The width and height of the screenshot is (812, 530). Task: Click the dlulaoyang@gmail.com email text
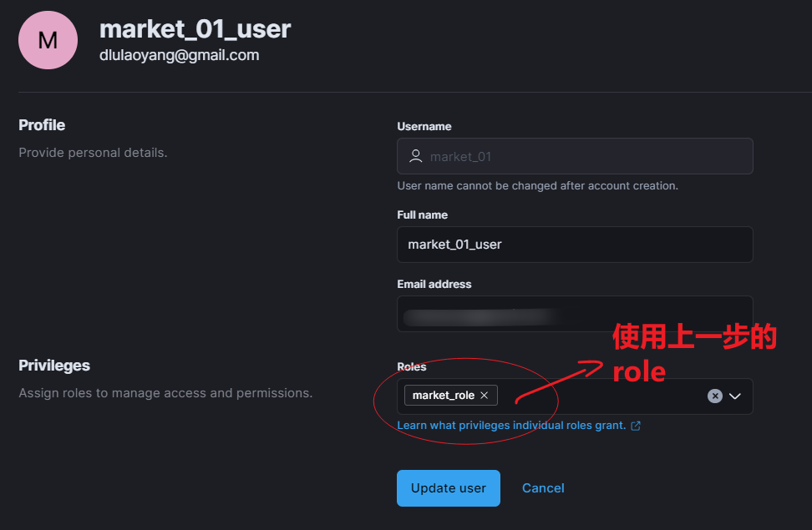pos(179,55)
